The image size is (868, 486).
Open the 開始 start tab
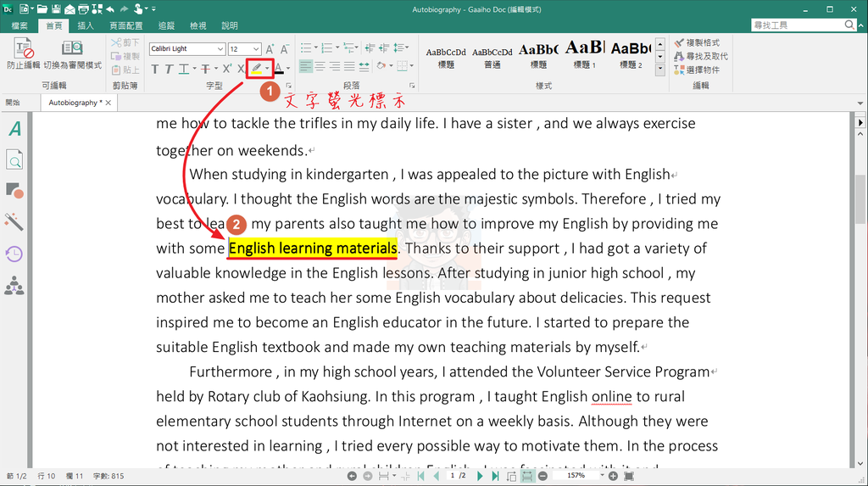13,103
